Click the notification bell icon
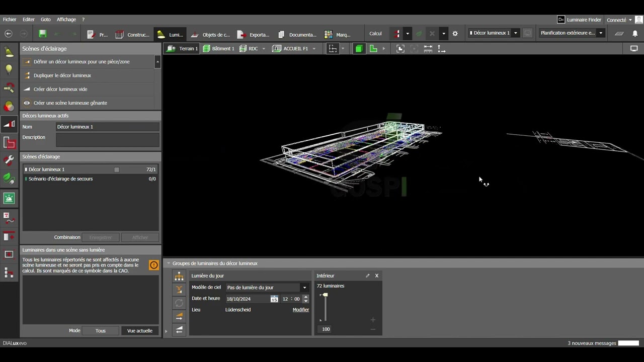Viewport: 644px width, 362px height. tap(635, 34)
